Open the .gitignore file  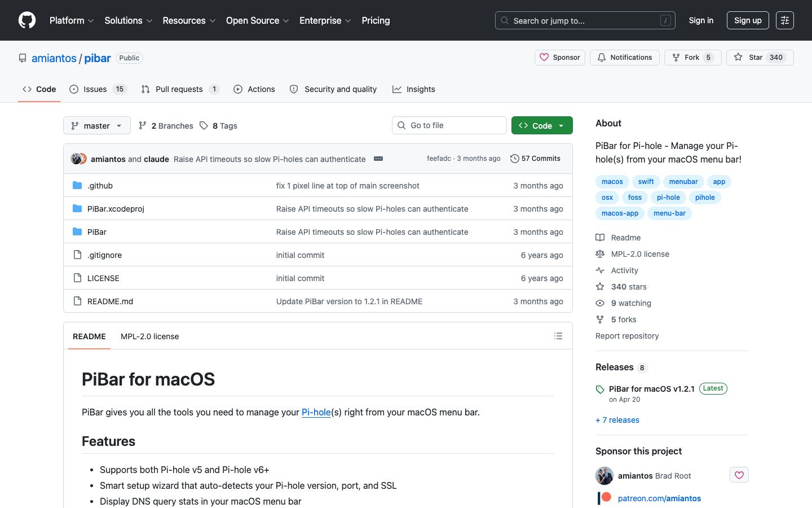[104, 255]
